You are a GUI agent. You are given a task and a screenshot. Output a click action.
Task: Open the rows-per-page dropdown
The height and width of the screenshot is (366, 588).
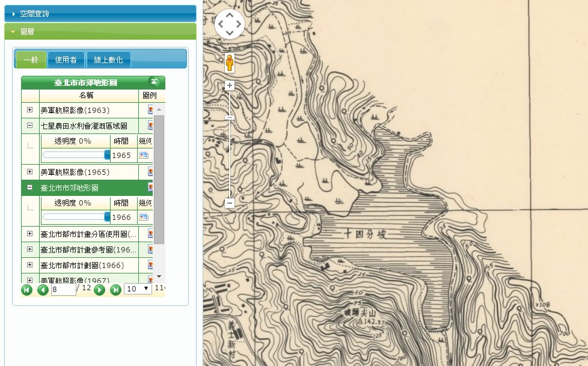[138, 289]
